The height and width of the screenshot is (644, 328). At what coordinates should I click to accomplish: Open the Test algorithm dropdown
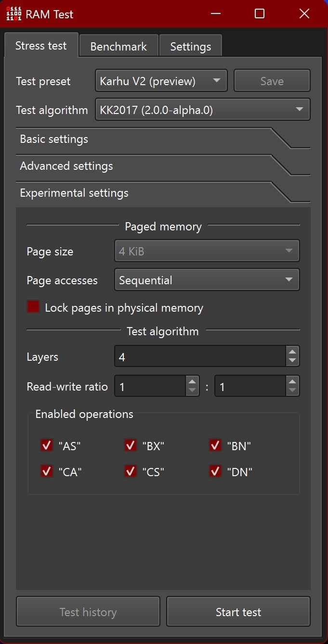[202, 110]
